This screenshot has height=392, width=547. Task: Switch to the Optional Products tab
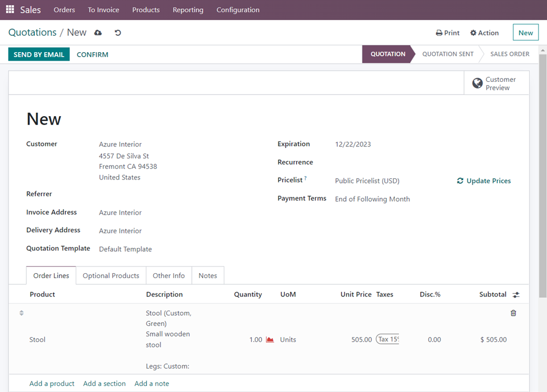pos(111,275)
